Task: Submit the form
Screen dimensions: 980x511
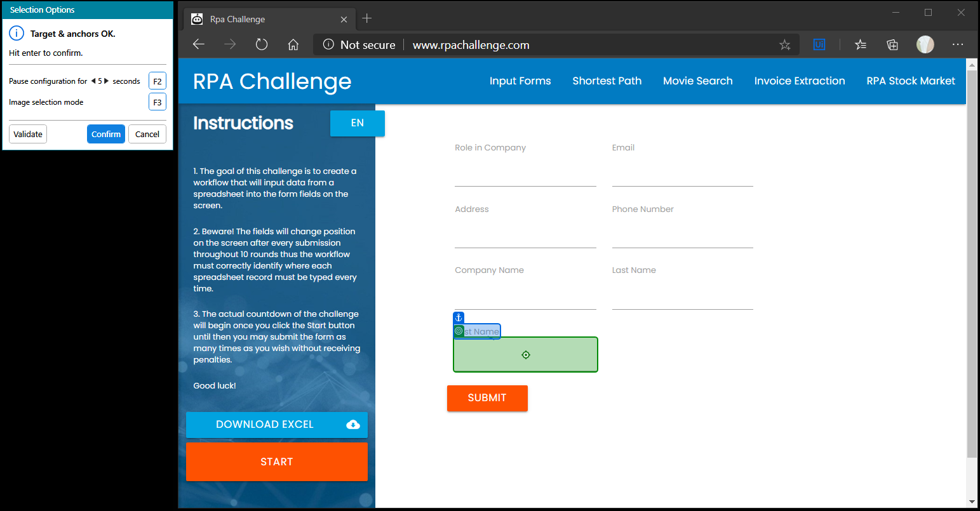Action: [x=487, y=398]
